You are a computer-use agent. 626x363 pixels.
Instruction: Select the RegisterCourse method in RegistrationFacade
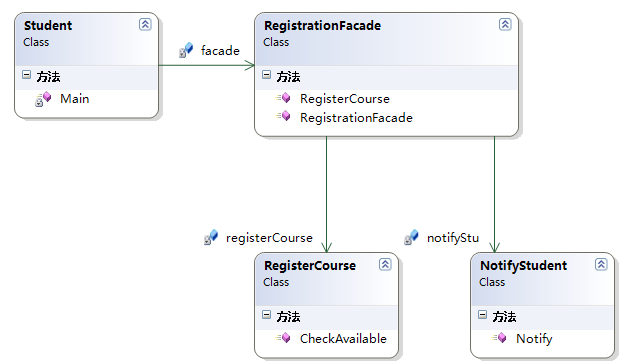pos(345,99)
